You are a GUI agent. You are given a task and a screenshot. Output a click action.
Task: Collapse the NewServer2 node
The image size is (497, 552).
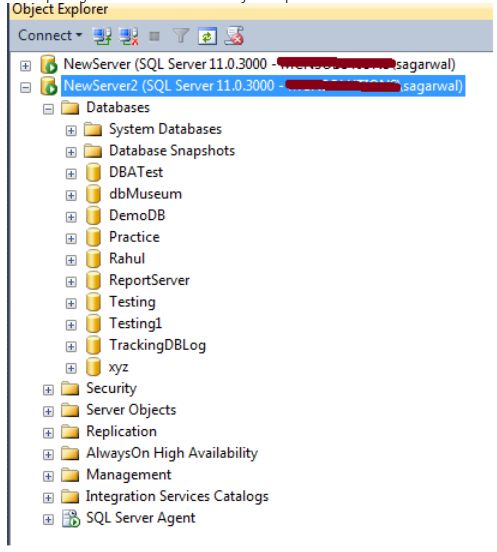tap(25, 87)
